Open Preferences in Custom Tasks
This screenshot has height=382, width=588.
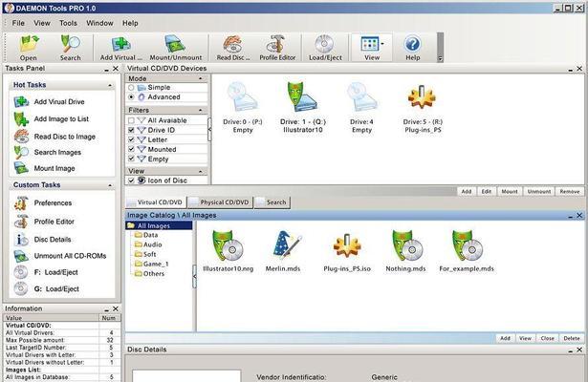tap(43, 203)
